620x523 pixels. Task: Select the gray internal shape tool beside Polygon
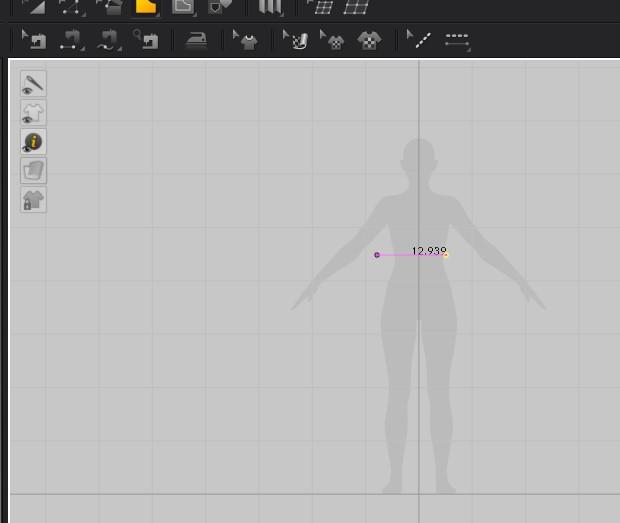point(183,7)
